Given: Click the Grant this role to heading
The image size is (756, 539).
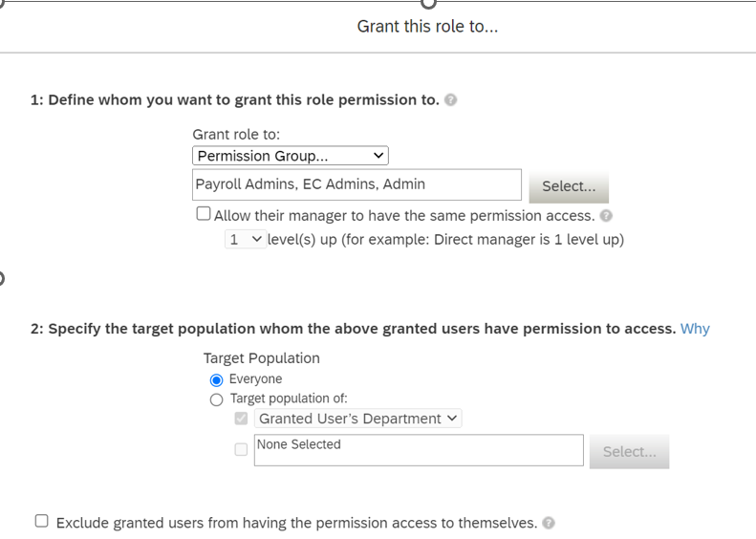Looking at the screenshot, I should 427,26.
